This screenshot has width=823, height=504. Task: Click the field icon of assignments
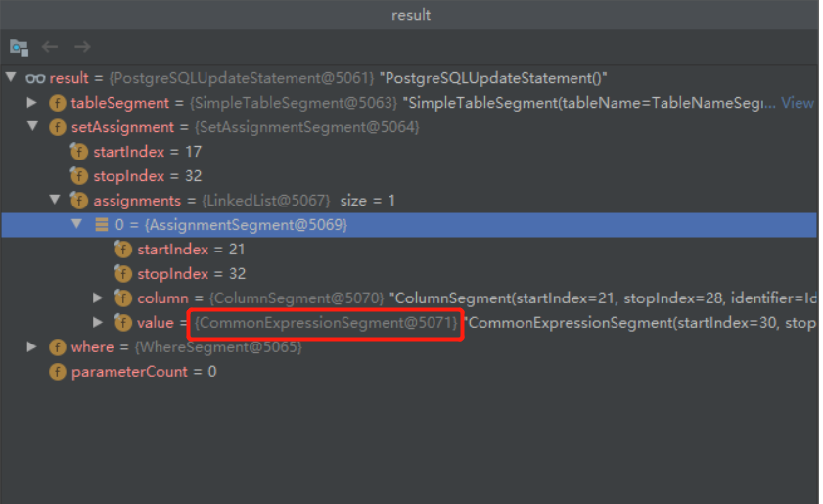(79, 200)
